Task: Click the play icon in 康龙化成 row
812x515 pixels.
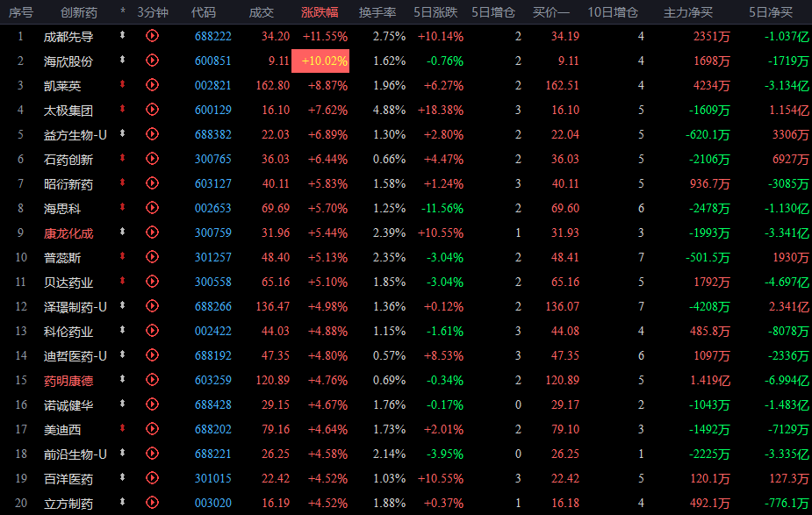Action: click(x=152, y=232)
